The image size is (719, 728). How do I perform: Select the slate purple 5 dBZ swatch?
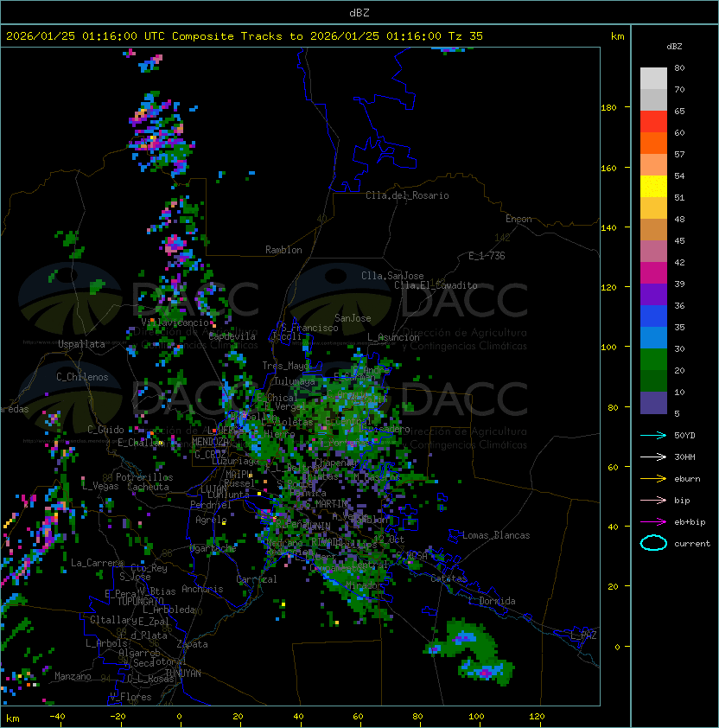(x=653, y=403)
